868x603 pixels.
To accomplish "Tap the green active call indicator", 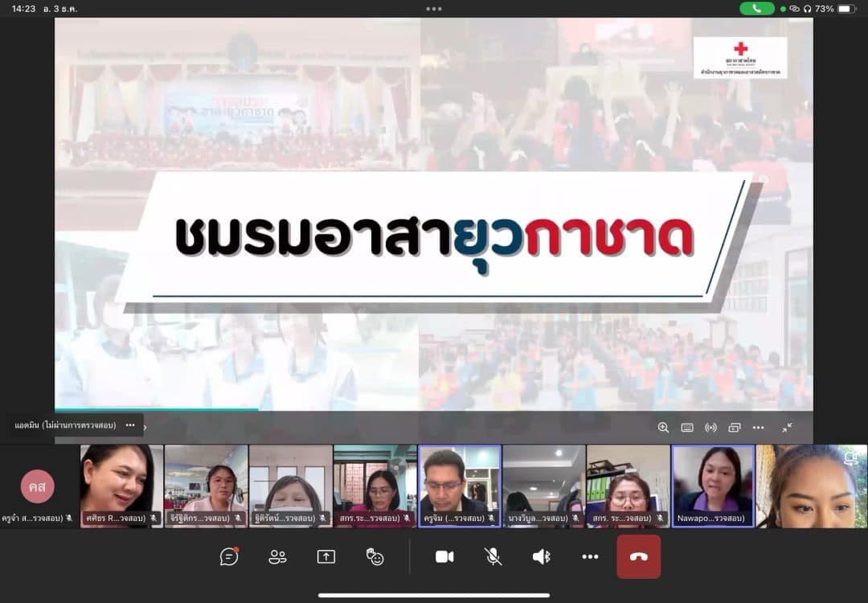I will (756, 9).
